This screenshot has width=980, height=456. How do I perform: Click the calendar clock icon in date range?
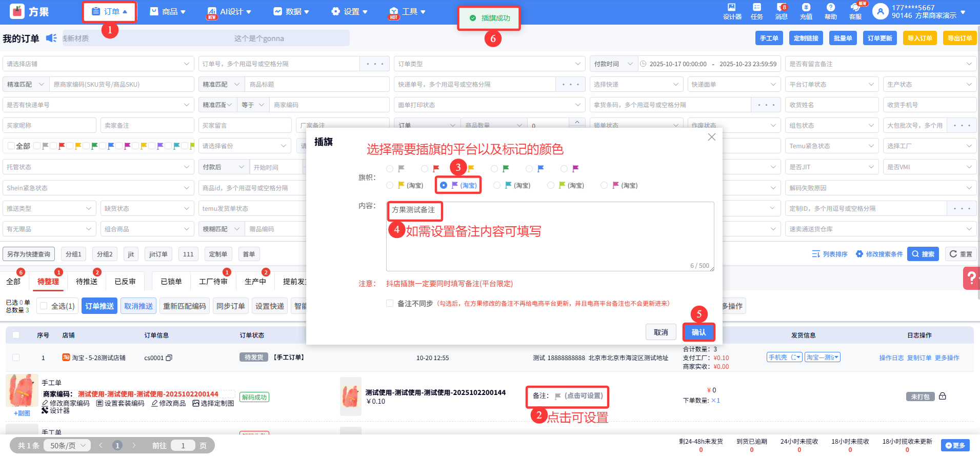point(643,64)
